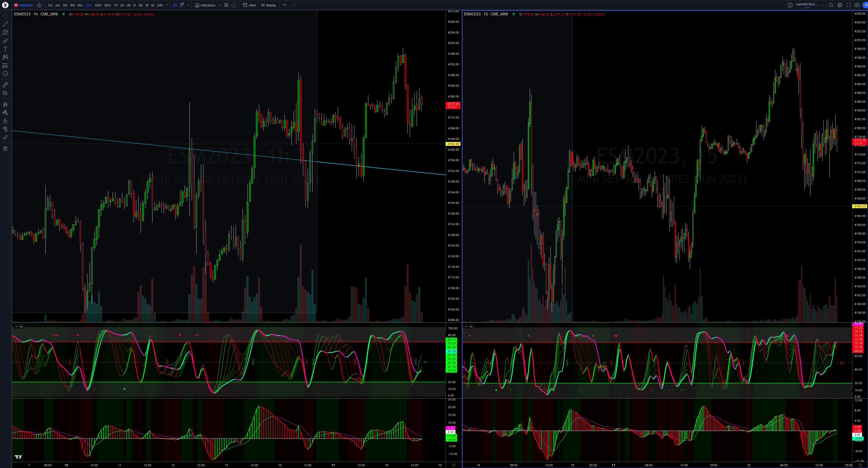Switch to the 4h timeframe
The height and width of the screenshot is (468, 868).
pyautogui.click(x=128, y=5)
